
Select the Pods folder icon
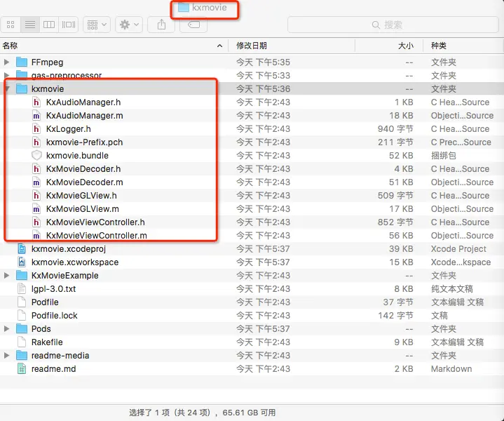(x=22, y=328)
